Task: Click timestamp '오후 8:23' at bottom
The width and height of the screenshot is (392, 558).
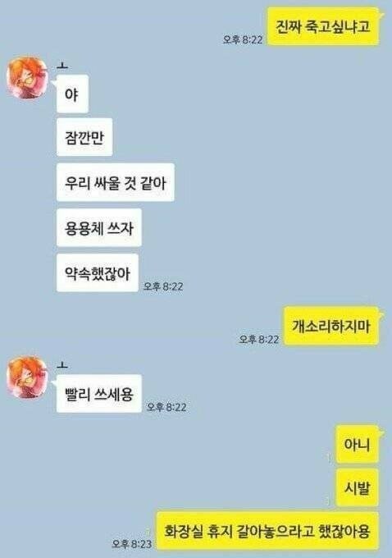Action: (132, 544)
